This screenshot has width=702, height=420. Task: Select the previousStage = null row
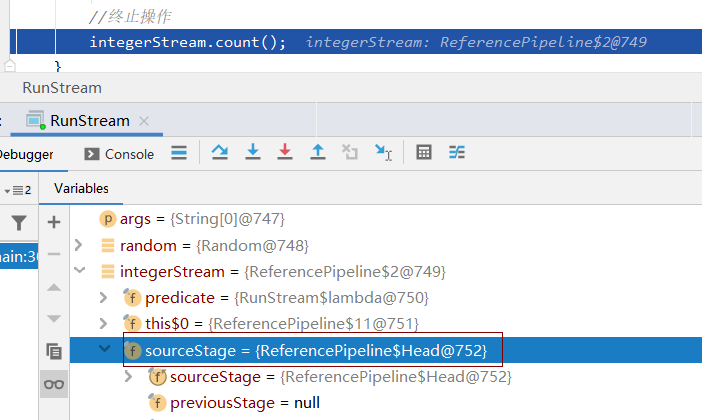coord(386,403)
